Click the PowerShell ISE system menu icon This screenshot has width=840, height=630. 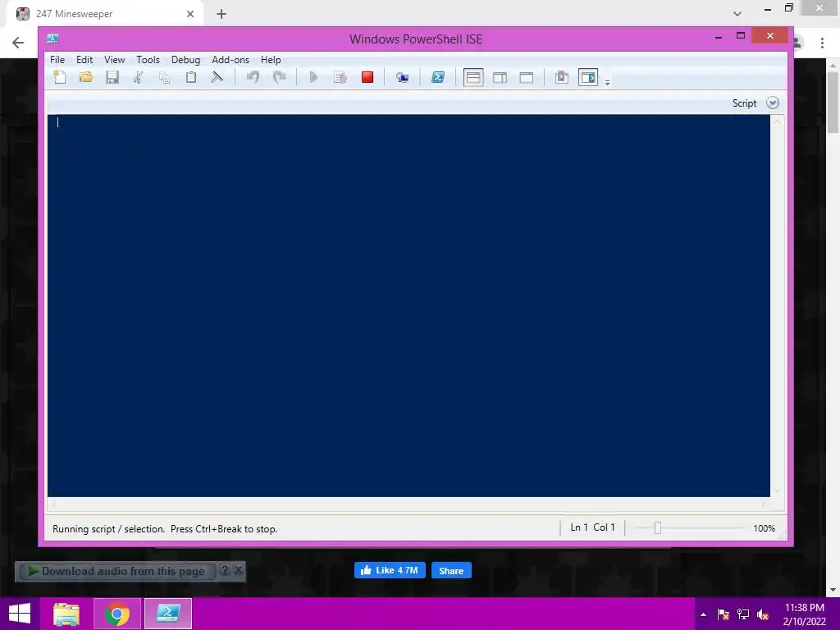52,38
